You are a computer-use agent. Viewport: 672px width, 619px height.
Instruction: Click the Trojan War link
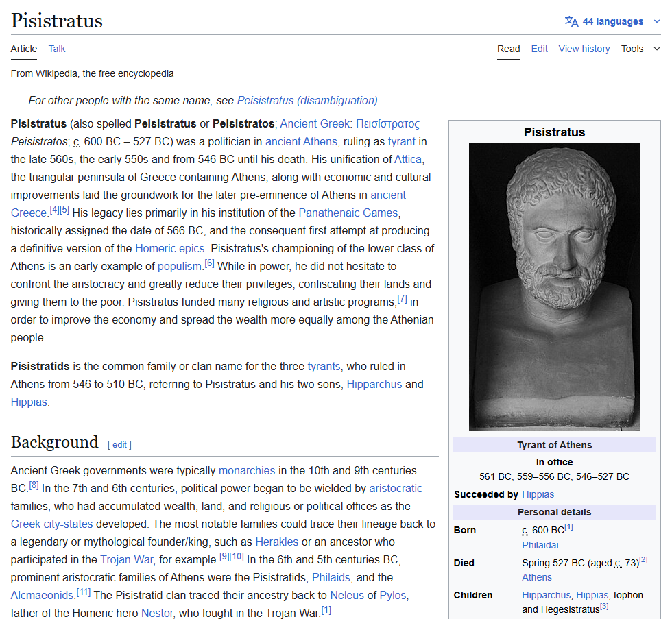pos(127,559)
